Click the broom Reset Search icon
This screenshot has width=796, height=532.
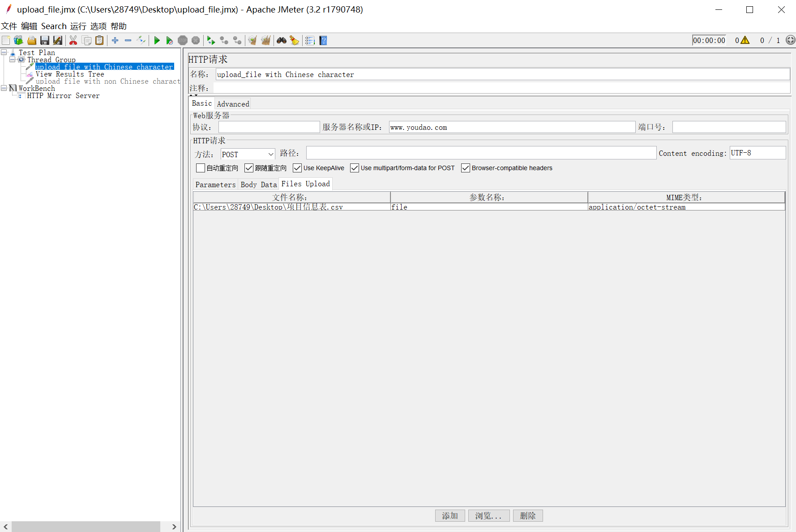tap(294, 41)
